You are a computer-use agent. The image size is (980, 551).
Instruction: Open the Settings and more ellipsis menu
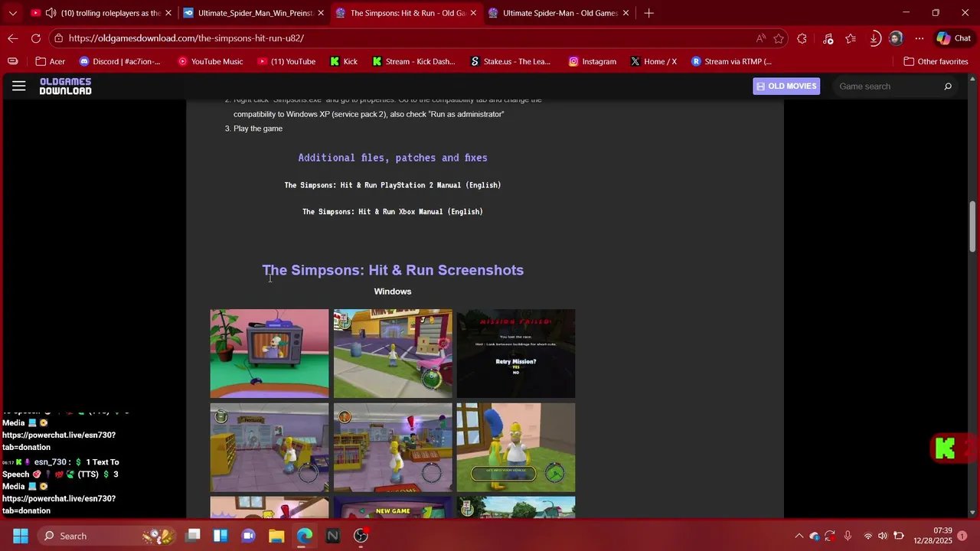coord(920,38)
